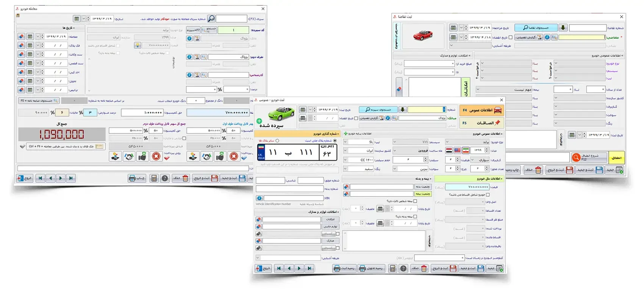Open the بیمه dropdown showing مهم نیست
Image resolution: width=644 pixels, height=291 pixels.
click(x=478, y=89)
